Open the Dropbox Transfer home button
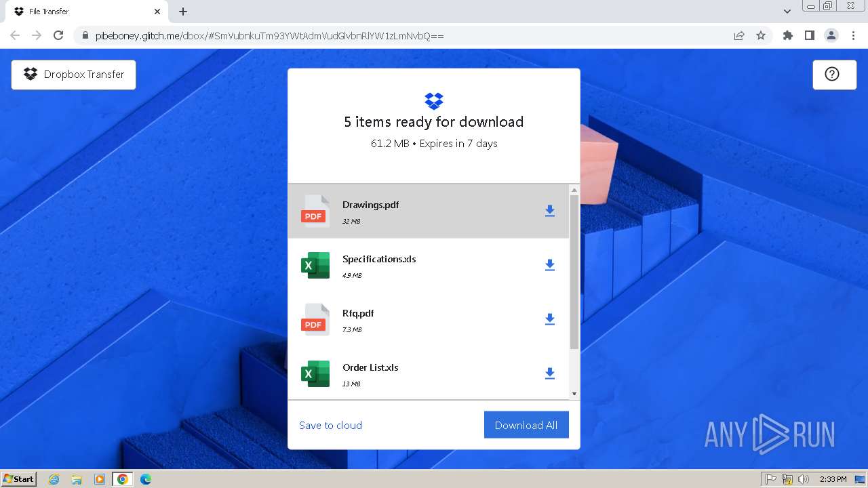This screenshot has width=868, height=488. tap(73, 75)
